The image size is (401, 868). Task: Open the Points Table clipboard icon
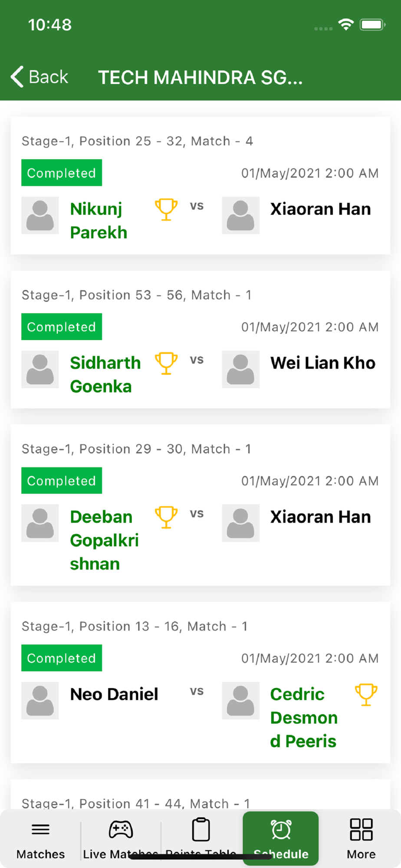(x=201, y=829)
